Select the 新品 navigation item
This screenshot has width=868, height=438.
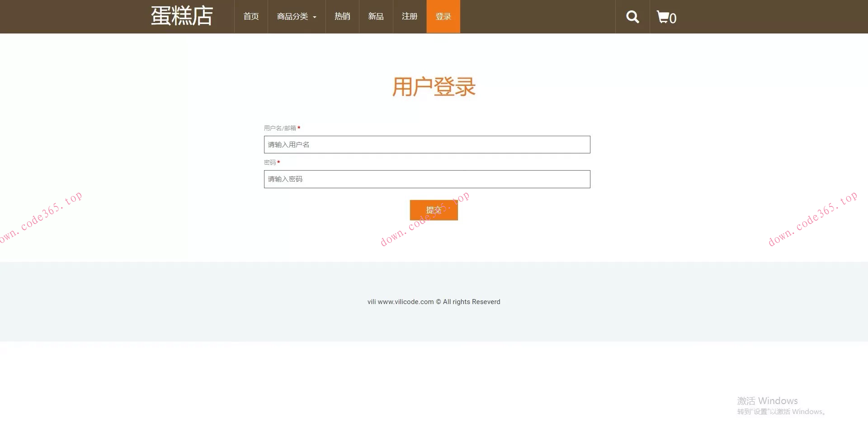tap(376, 16)
